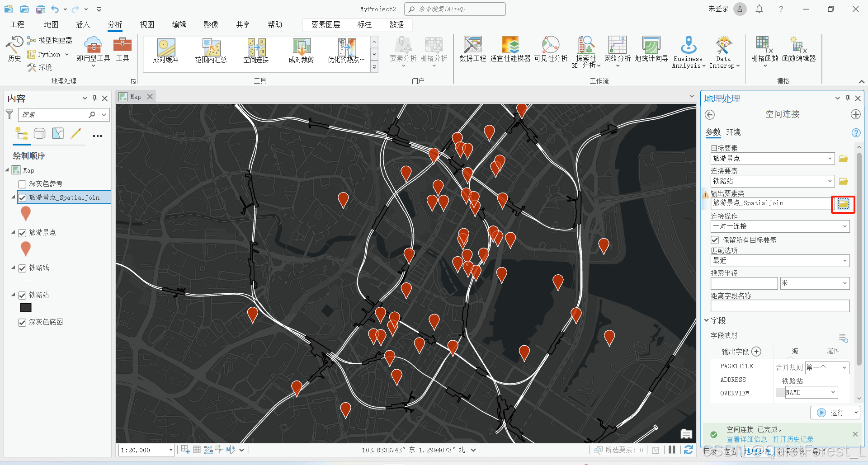This screenshot has width=868, height=465.
Task: Click the 打开历史记录 link
Action: point(793,439)
